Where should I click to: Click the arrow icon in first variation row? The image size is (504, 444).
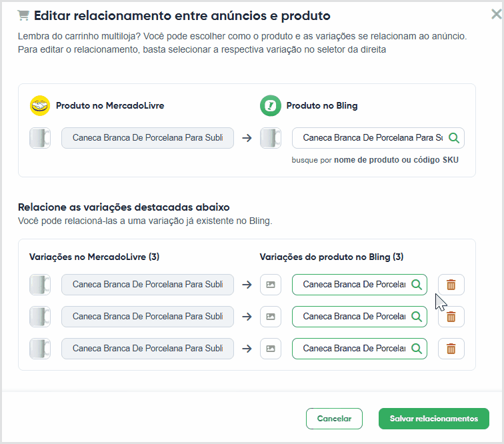(x=247, y=285)
